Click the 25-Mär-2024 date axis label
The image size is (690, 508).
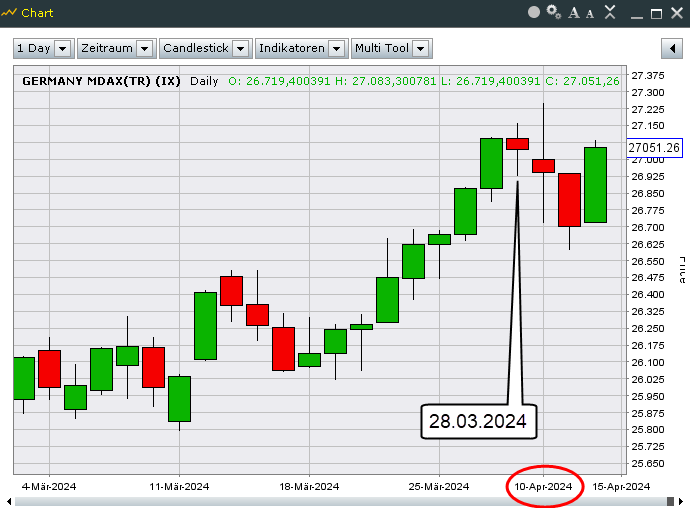439,486
